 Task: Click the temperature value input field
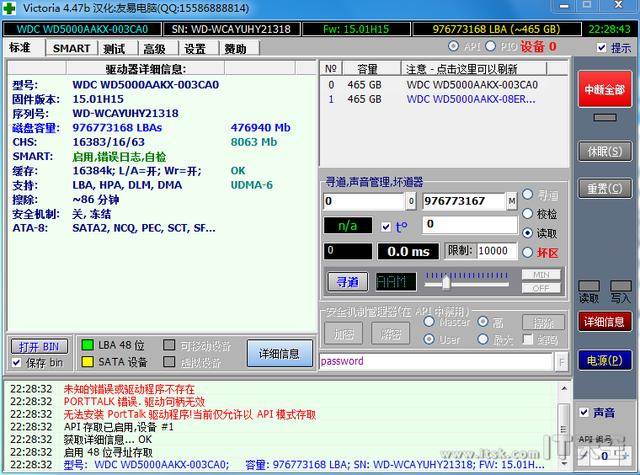[x=470, y=224]
